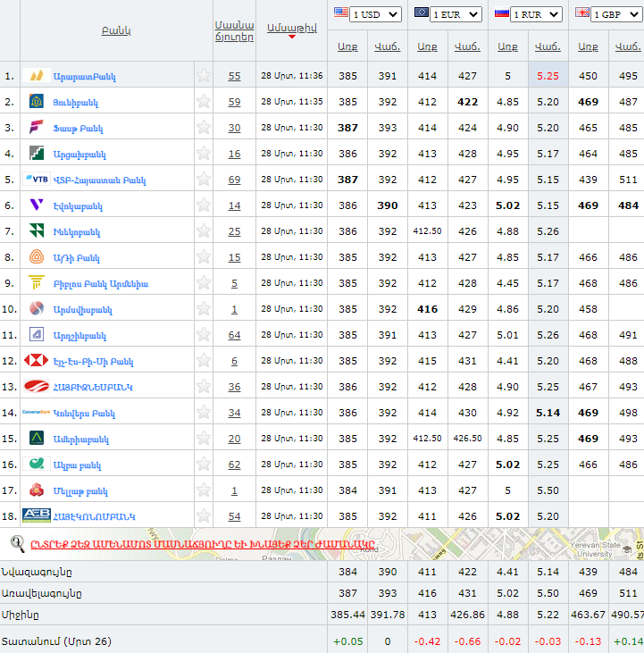Open the 1 EUR currency dropdown

tap(456, 14)
